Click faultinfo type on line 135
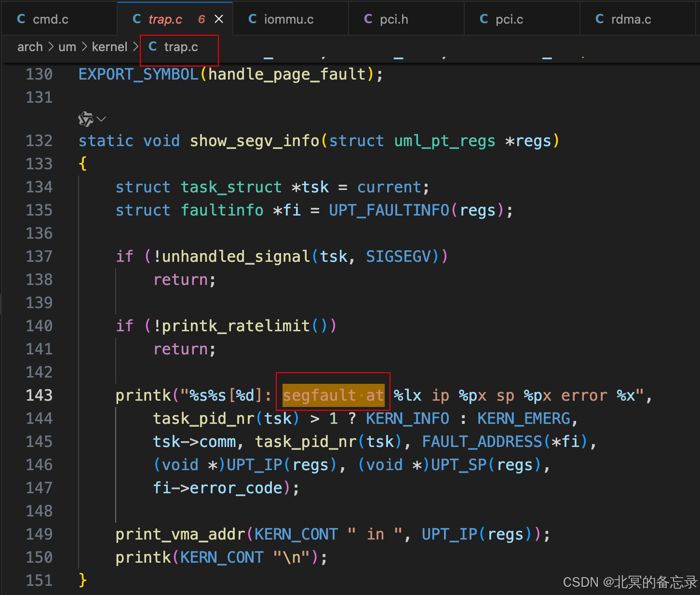The width and height of the screenshot is (700, 595). pos(222,210)
